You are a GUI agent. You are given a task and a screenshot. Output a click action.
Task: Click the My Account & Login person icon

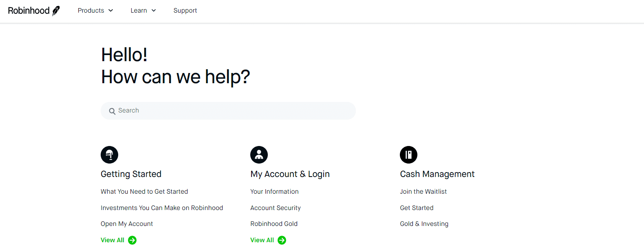coord(259,155)
